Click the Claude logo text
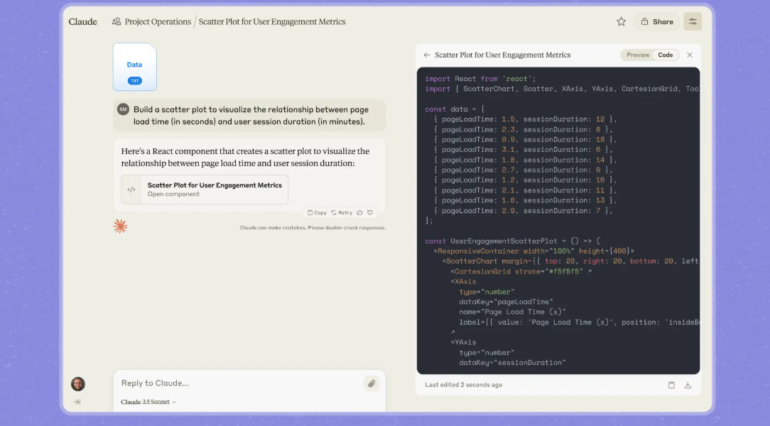 (x=82, y=22)
